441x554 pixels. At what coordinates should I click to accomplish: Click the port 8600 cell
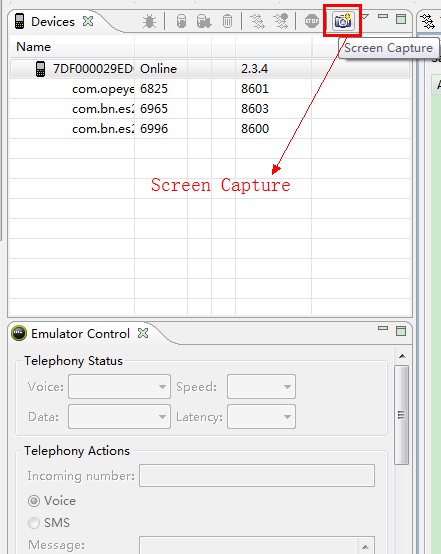click(255, 129)
